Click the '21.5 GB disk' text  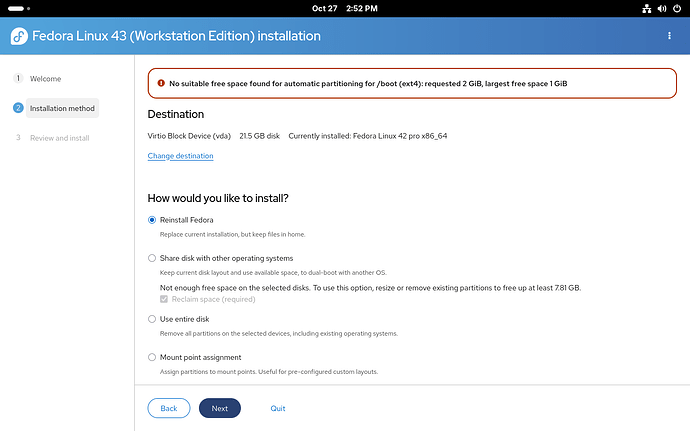tap(260, 136)
